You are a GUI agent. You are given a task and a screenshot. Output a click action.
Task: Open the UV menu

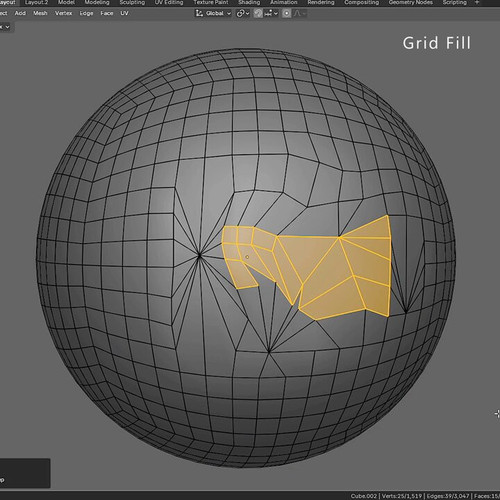point(124,13)
